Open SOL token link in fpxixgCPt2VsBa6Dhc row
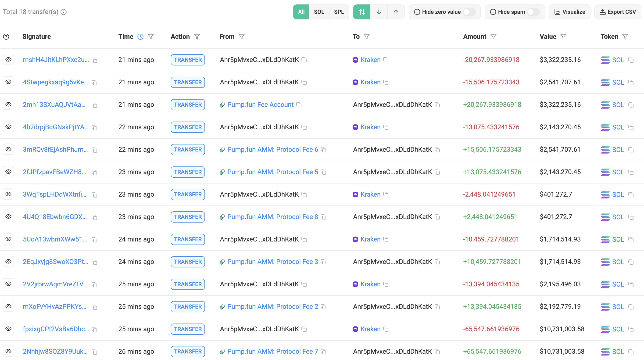The width and height of the screenshot is (644, 360). [618, 329]
